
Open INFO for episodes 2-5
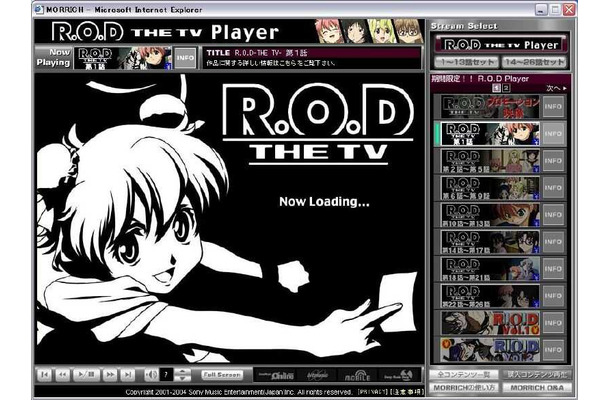(x=553, y=161)
